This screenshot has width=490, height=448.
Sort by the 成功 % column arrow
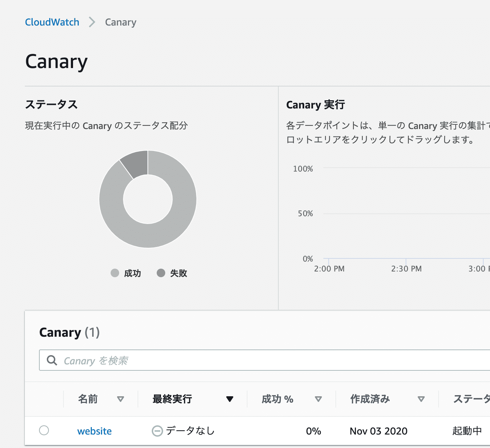tap(318, 399)
